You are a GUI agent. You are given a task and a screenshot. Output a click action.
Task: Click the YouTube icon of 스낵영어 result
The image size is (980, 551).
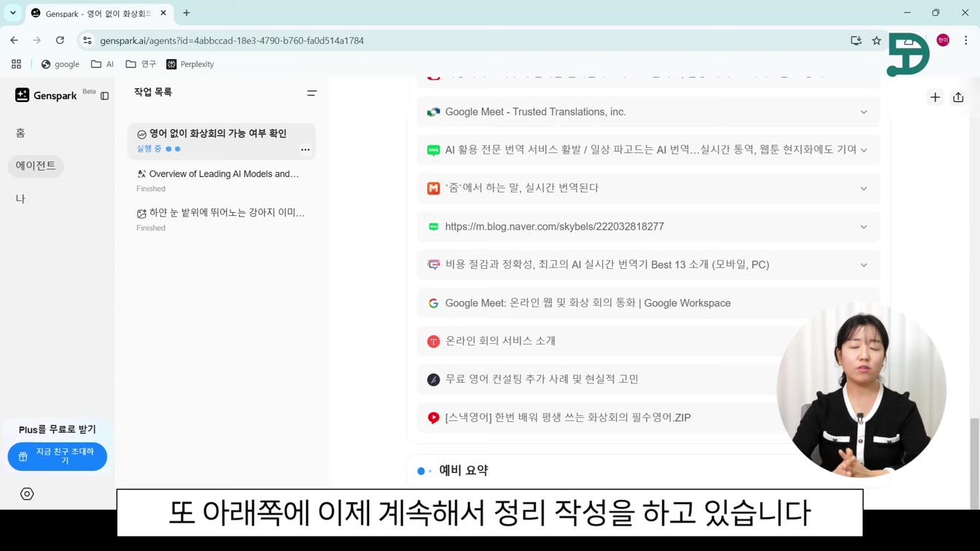(x=434, y=418)
